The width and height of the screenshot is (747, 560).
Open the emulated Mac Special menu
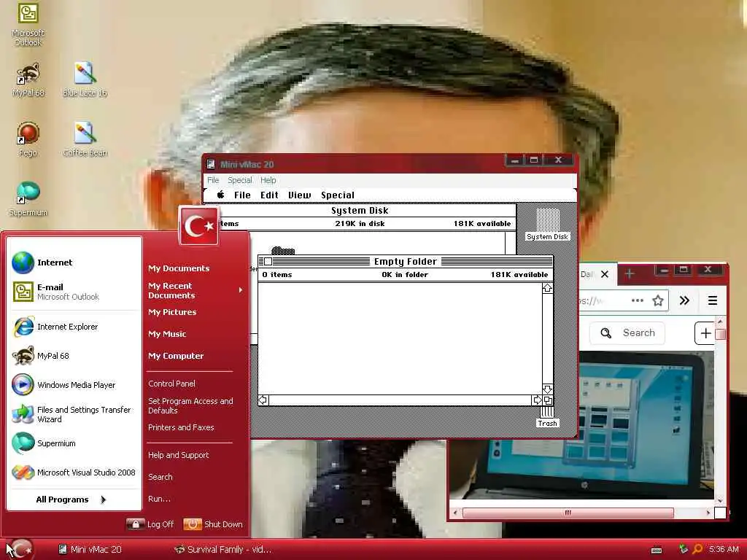point(338,195)
